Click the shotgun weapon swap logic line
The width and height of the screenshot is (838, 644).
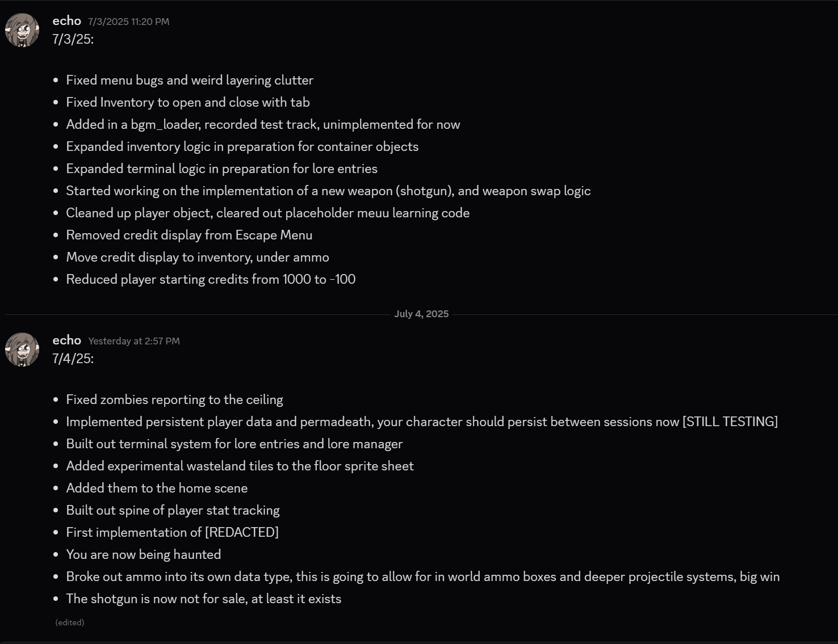coord(328,191)
